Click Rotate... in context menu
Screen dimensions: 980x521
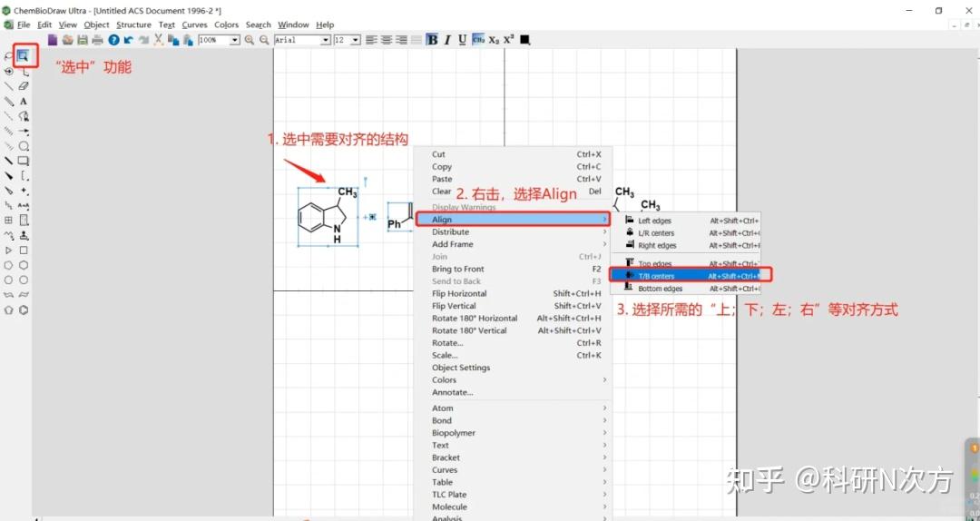(513, 343)
